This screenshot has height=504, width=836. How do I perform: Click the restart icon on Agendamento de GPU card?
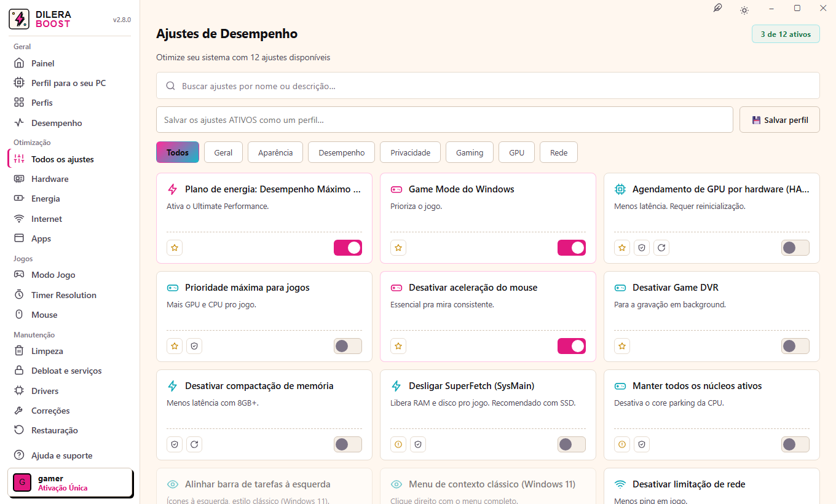(661, 248)
